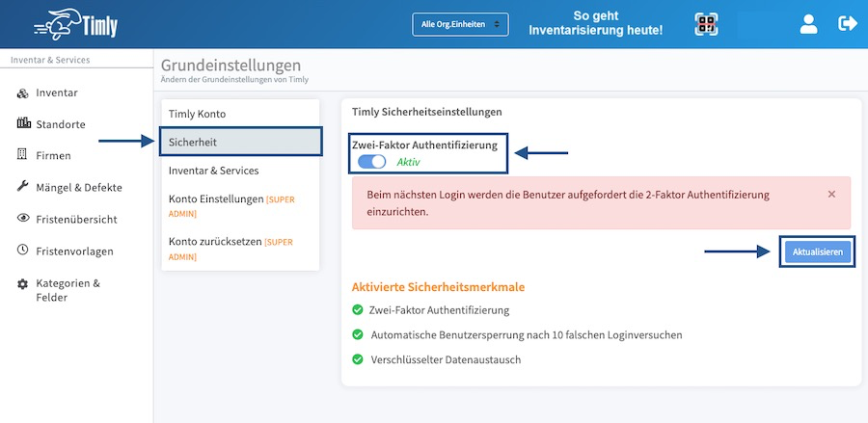868x423 pixels.
Task: Select the Sicherheit settings tab
Action: [240, 142]
